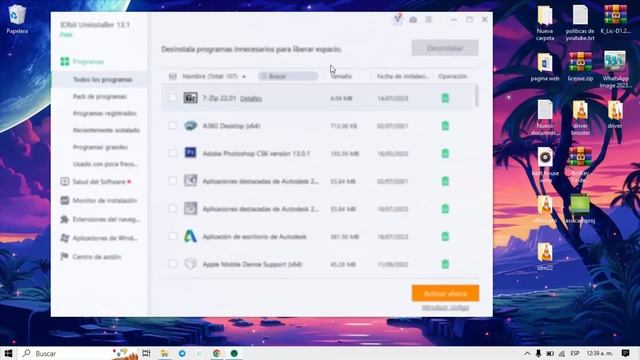Open the Recientemente instalado section
640x360 pixels.
click(106, 130)
